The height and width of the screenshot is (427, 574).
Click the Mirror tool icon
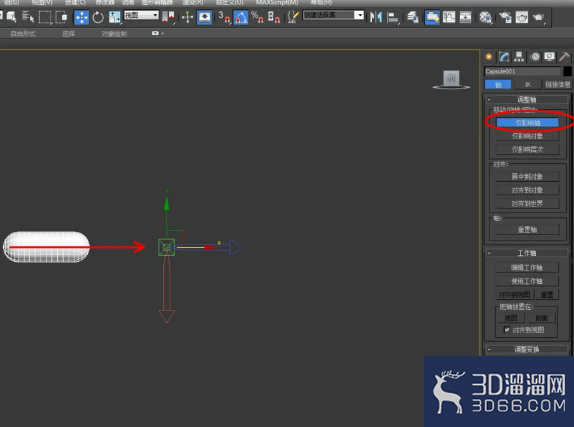point(376,17)
